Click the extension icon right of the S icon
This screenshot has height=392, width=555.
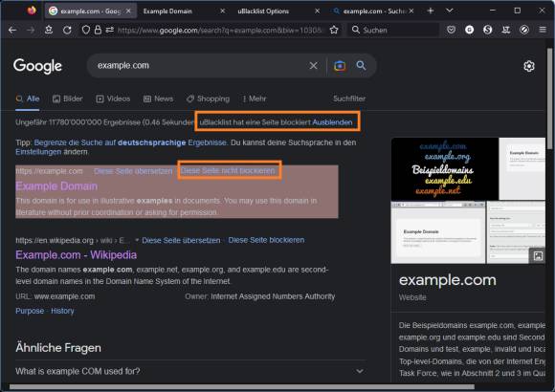pos(506,30)
